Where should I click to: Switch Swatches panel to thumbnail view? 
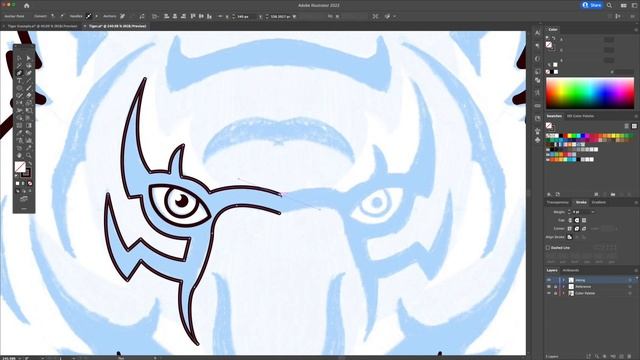click(634, 126)
